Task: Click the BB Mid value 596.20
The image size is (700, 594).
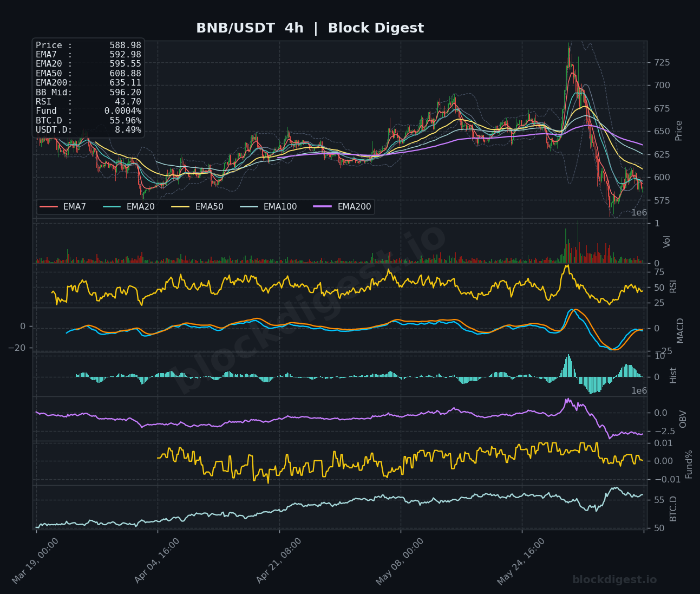Action: pos(125,93)
